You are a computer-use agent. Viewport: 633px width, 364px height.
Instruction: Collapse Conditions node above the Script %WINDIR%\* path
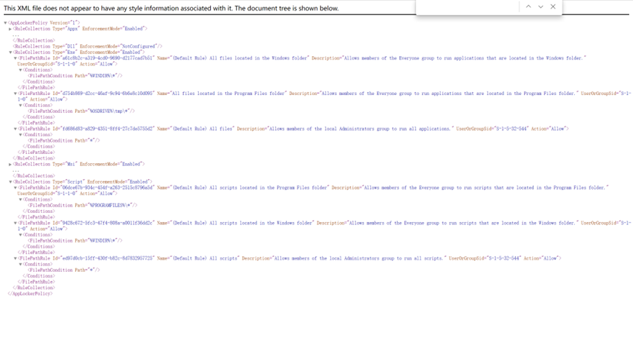point(20,235)
